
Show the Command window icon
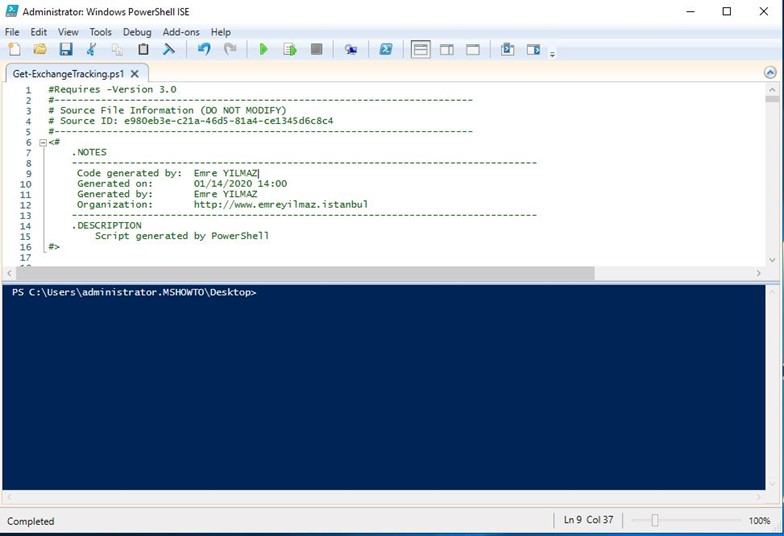point(507,50)
